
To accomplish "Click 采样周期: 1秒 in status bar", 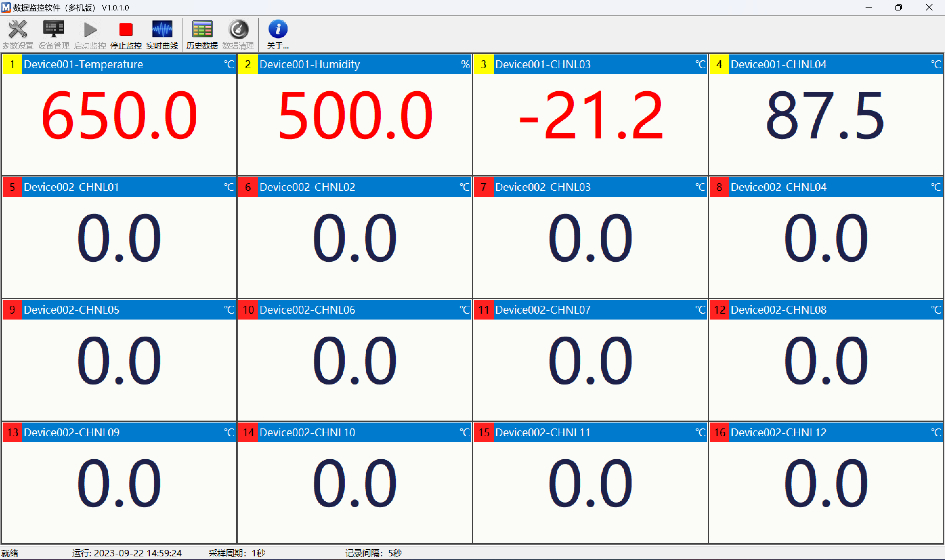I will pos(237,553).
